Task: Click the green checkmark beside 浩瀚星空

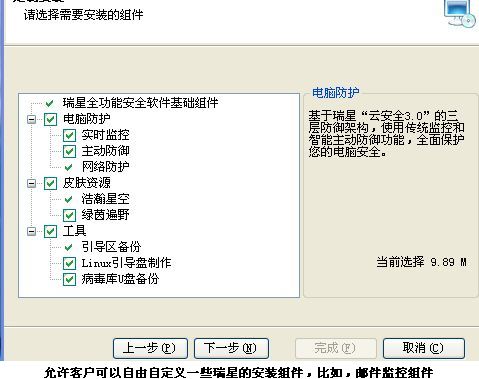Action: point(69,199)
